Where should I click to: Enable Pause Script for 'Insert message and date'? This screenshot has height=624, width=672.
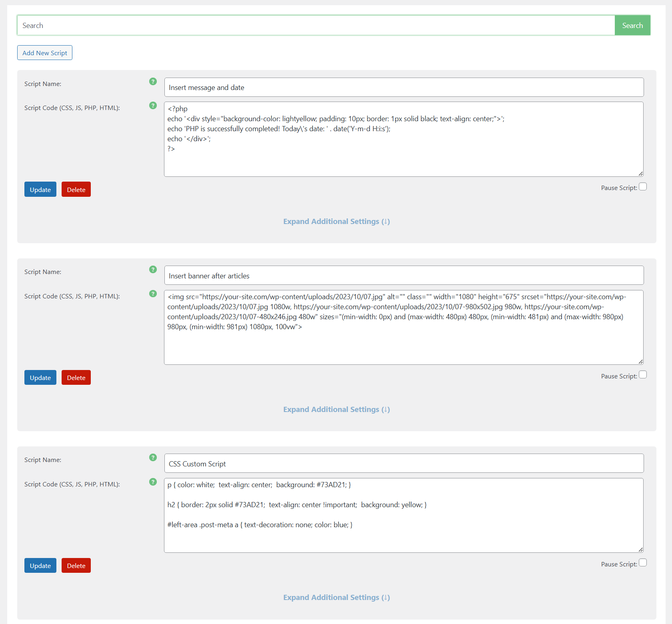click(x=643, y=187)
